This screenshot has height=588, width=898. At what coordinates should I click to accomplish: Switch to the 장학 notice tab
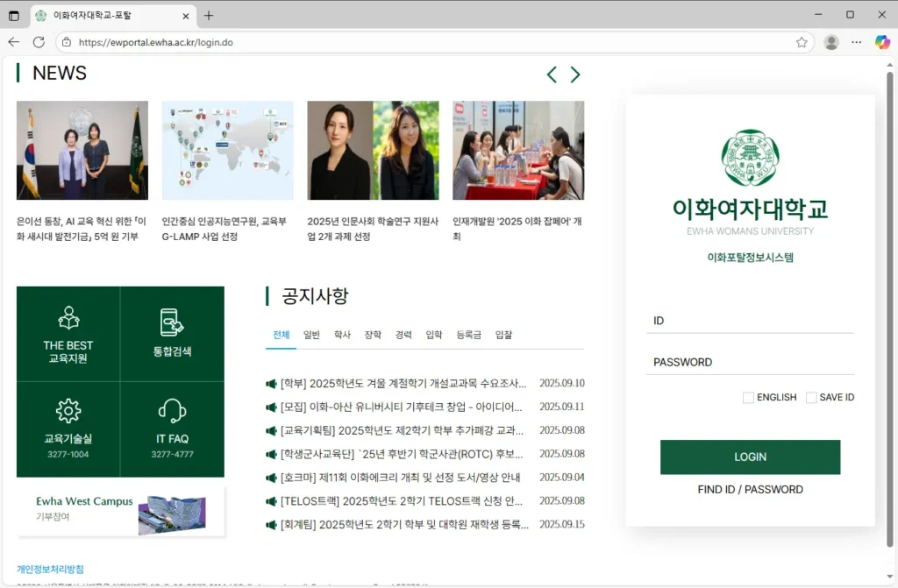pos(373,335)
